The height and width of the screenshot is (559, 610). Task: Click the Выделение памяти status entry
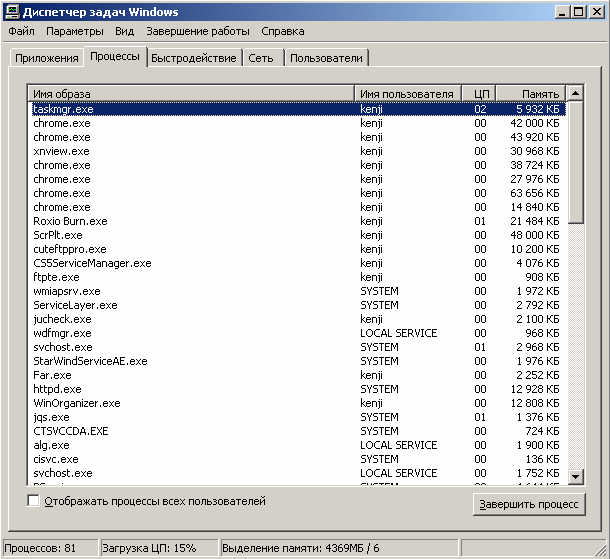point(339,548)
